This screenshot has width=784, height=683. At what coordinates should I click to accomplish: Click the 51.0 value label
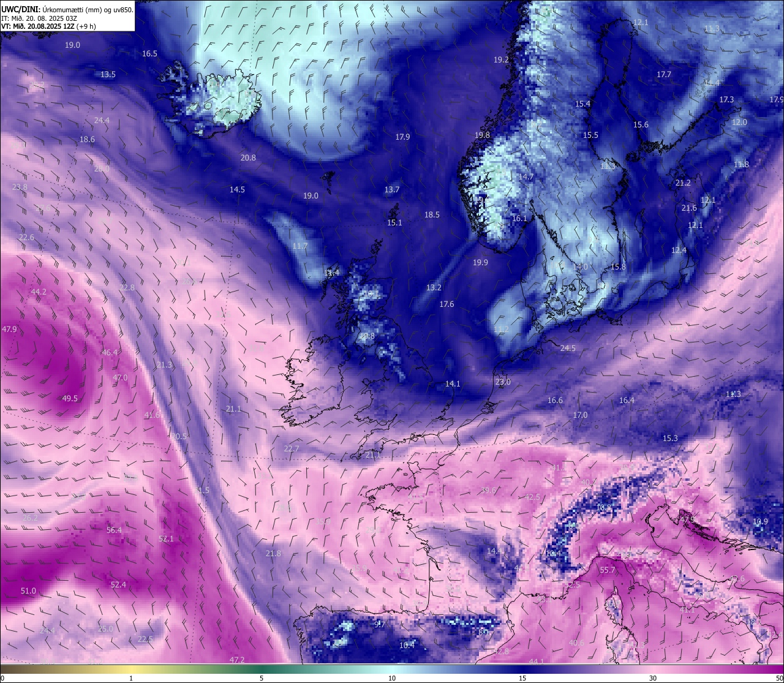click(28, 591)
